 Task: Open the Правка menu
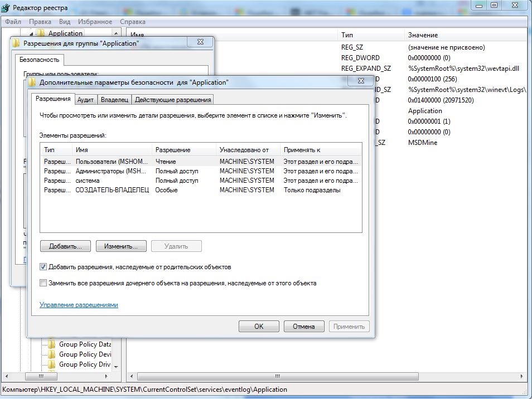[40, 22]
